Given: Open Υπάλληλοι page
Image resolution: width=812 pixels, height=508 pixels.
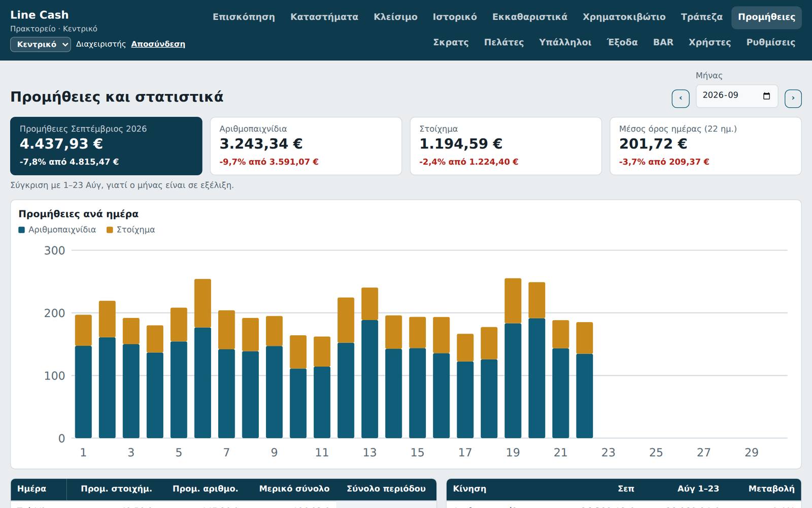Looking at the screenshot, I should point(565,42).
